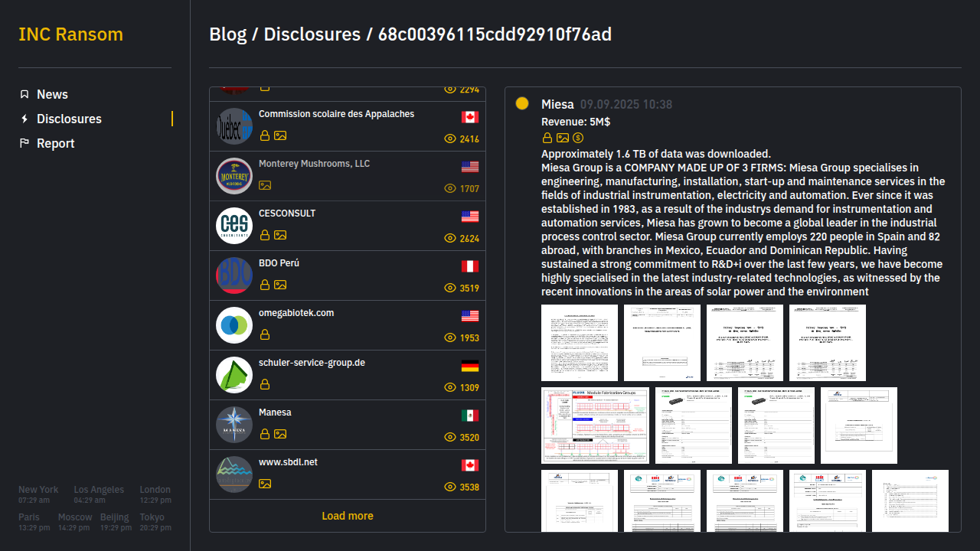Load more disclosures in the list

(x=348, y=516)
